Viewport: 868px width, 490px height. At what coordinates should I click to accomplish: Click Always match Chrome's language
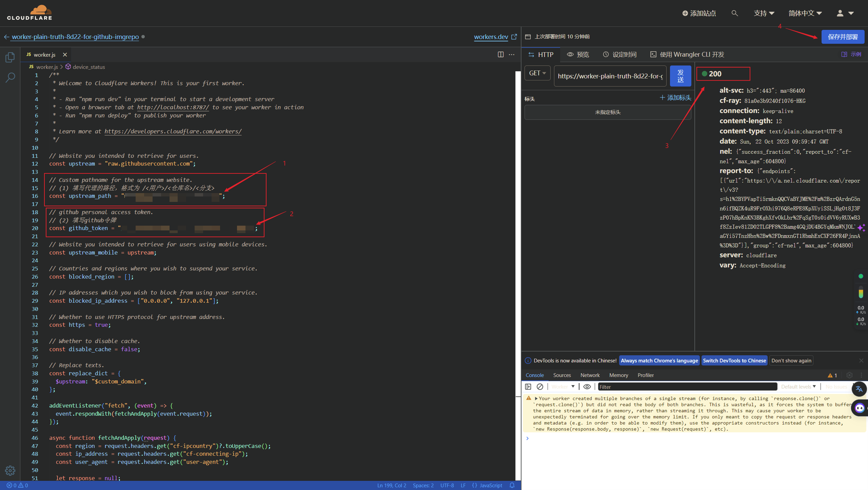tap(659, 360)
